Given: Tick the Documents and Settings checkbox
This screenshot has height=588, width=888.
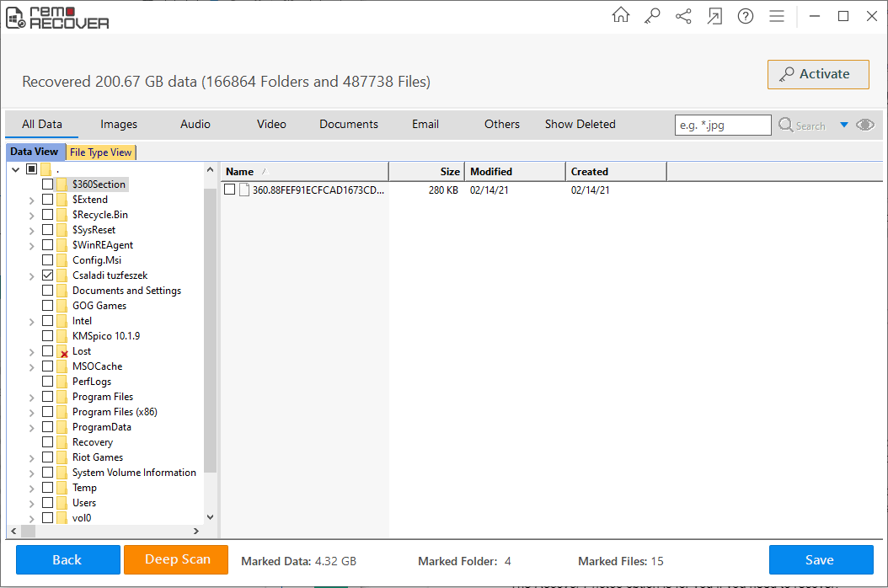Looking at the screenshot, I should [47, 290].
